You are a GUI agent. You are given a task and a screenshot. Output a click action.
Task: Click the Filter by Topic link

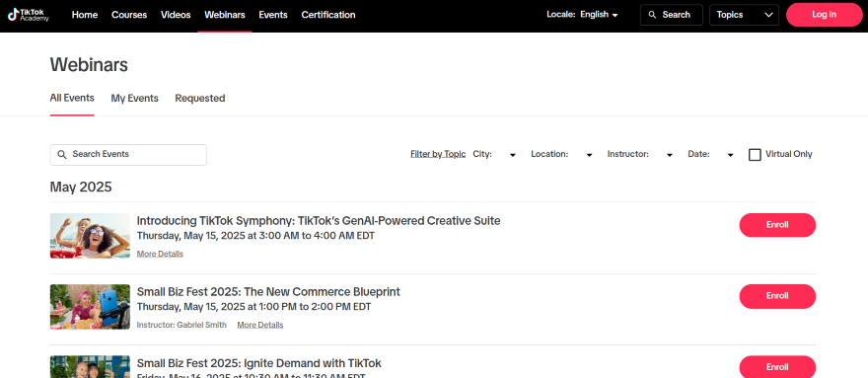pyautogui.click(x=438, y=154)
